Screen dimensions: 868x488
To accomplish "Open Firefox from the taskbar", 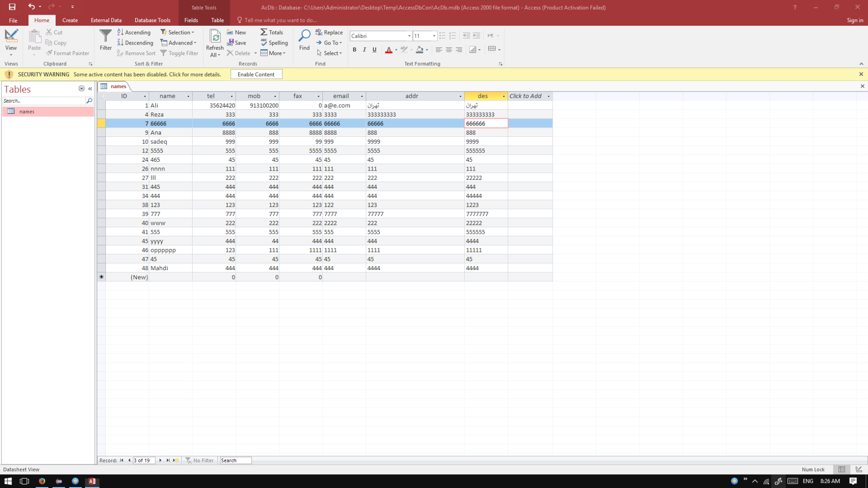I will pyautogui.click(x=42, y=481).
